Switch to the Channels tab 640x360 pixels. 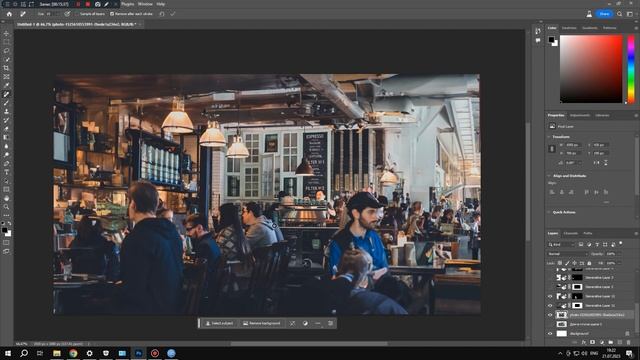click(x=571, y=233)
